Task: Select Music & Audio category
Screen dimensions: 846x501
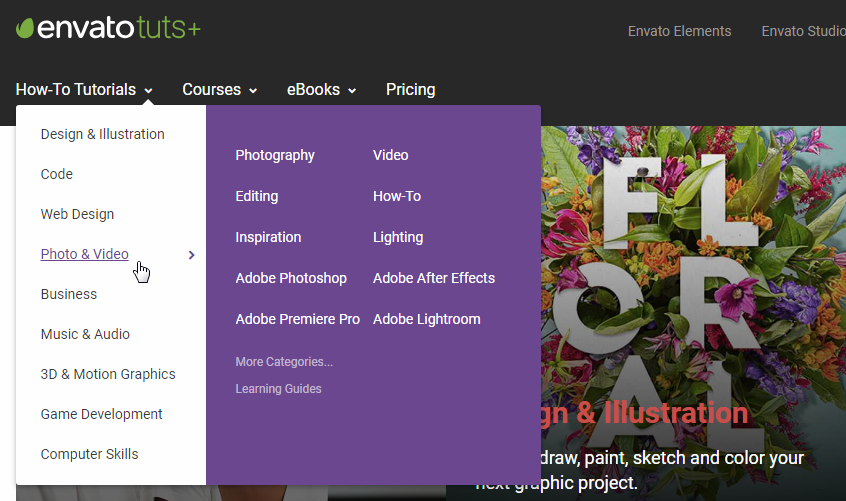Action: 85,334
